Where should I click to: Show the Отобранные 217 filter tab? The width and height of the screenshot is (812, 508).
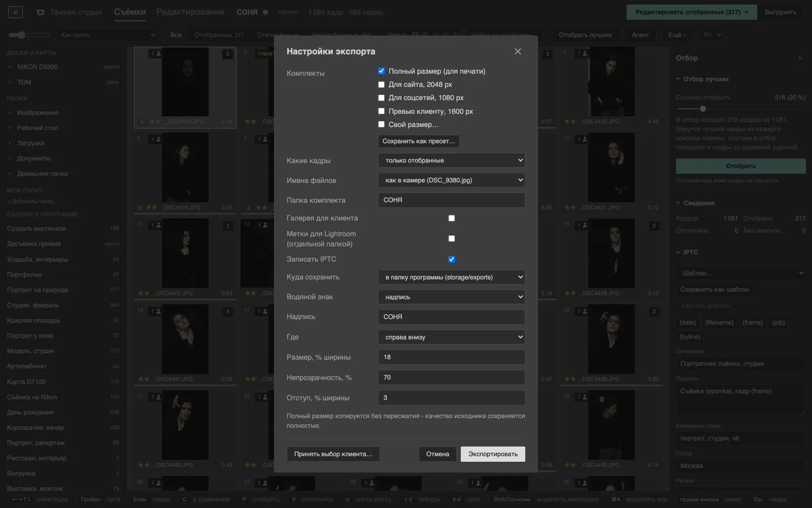219,35
